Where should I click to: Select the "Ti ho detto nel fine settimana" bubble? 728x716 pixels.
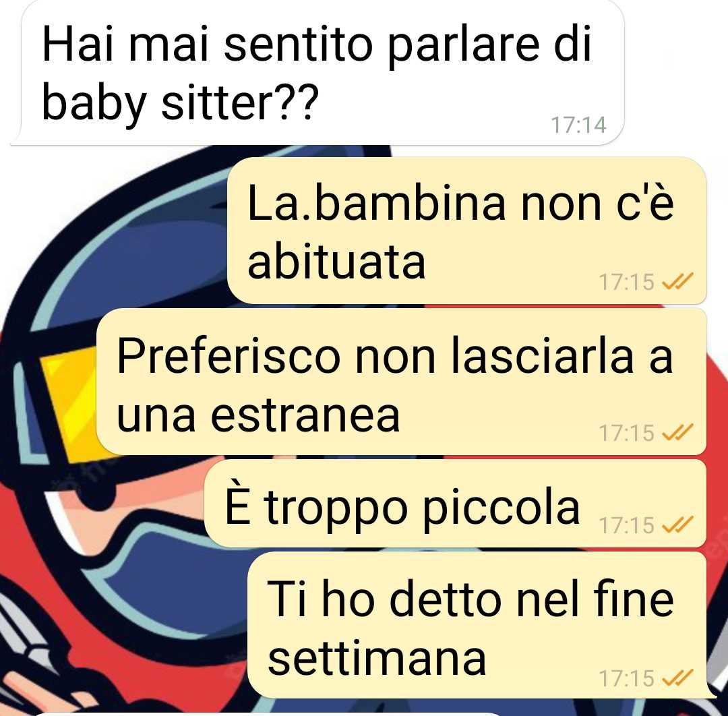coord(478,626)
